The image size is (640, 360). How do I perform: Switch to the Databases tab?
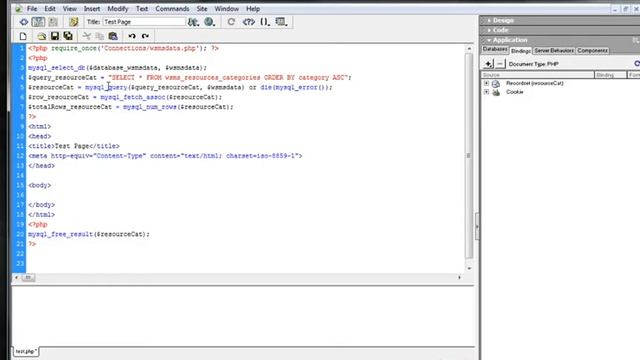pyautogui.click(x=495, y=50)
